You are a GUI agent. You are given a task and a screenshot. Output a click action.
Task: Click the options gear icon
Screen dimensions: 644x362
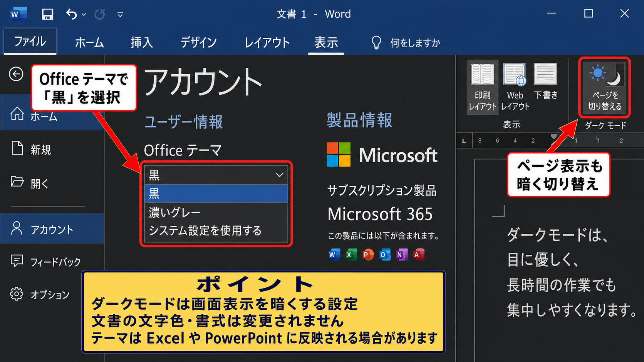17,294
